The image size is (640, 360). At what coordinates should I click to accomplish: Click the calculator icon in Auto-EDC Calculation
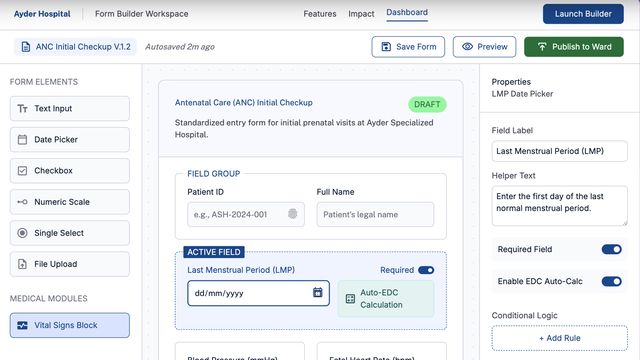350,299
